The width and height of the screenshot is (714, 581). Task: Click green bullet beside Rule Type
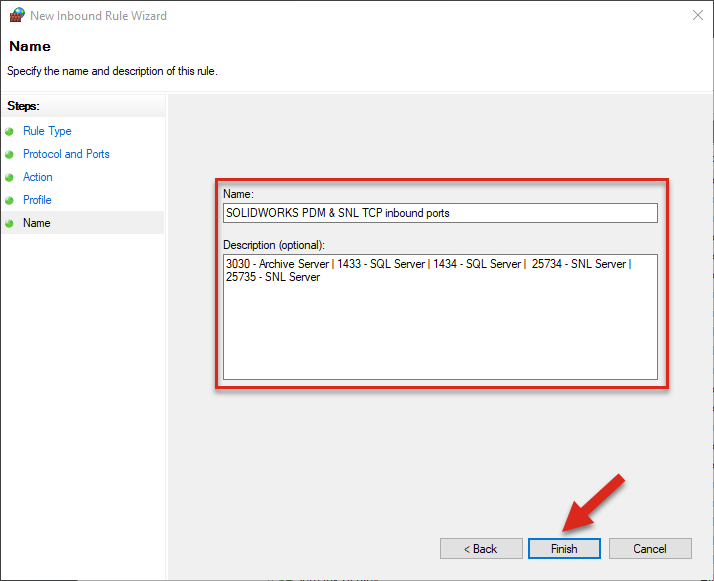pos(9,132)
